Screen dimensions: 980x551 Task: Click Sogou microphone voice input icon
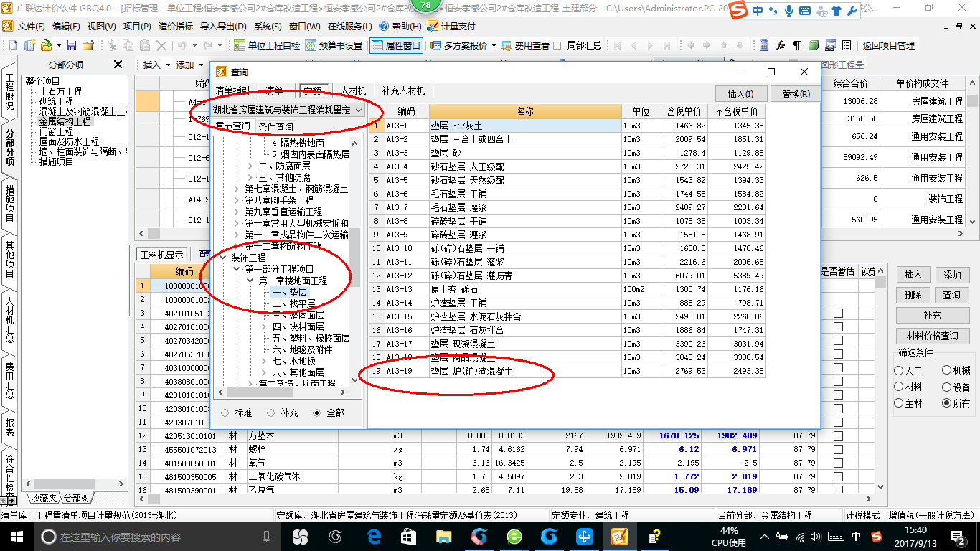coord(789,11)
